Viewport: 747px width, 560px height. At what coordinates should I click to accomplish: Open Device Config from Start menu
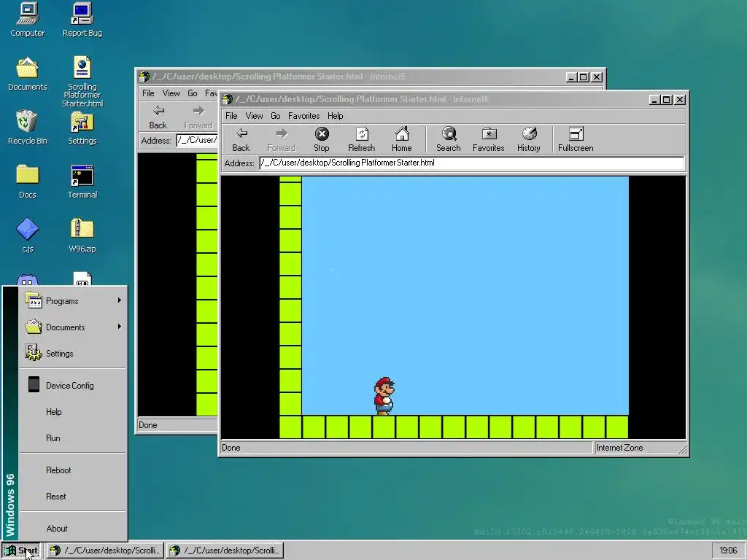tap(73, 385)
